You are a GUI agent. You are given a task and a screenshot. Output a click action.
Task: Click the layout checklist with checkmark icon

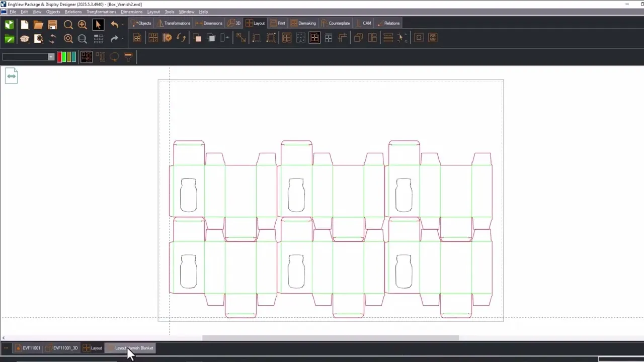[167, 38]
